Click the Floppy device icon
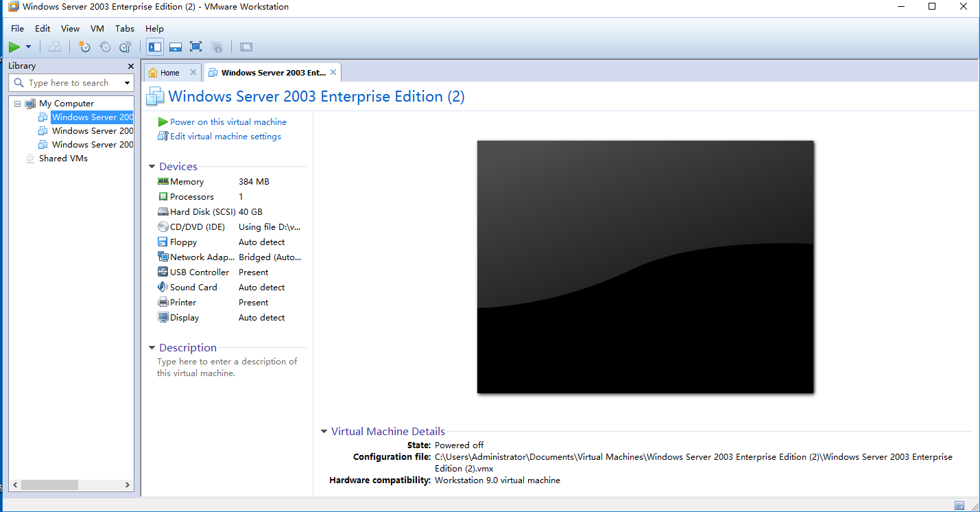980x512 pixels. pos(163,242)
